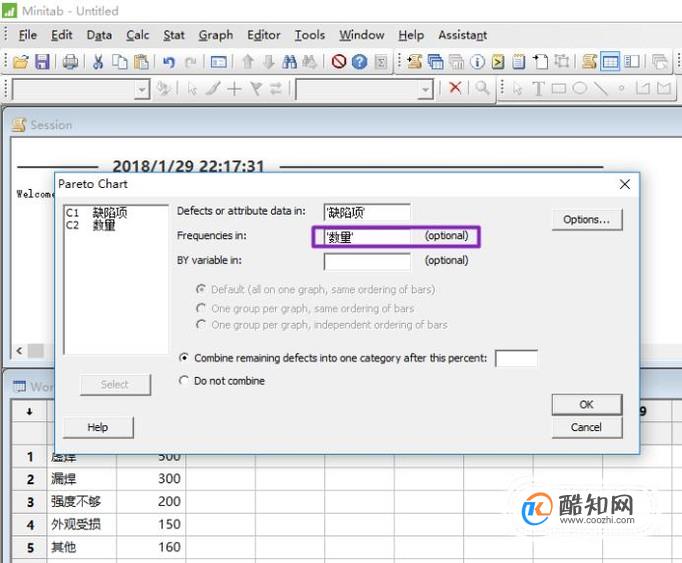682x563 pixels.
Task: Select column C2 数量 in list
Action: click(x=90, y=225)
